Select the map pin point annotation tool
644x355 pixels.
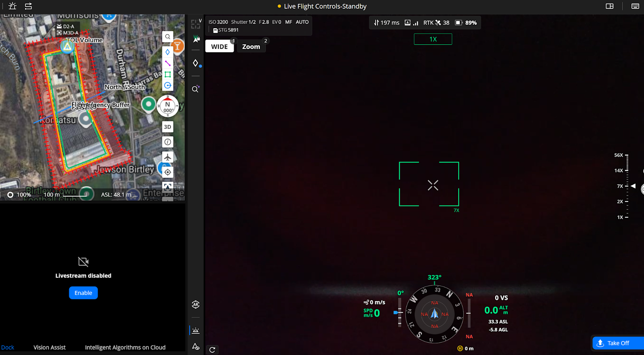coord(168,52)
